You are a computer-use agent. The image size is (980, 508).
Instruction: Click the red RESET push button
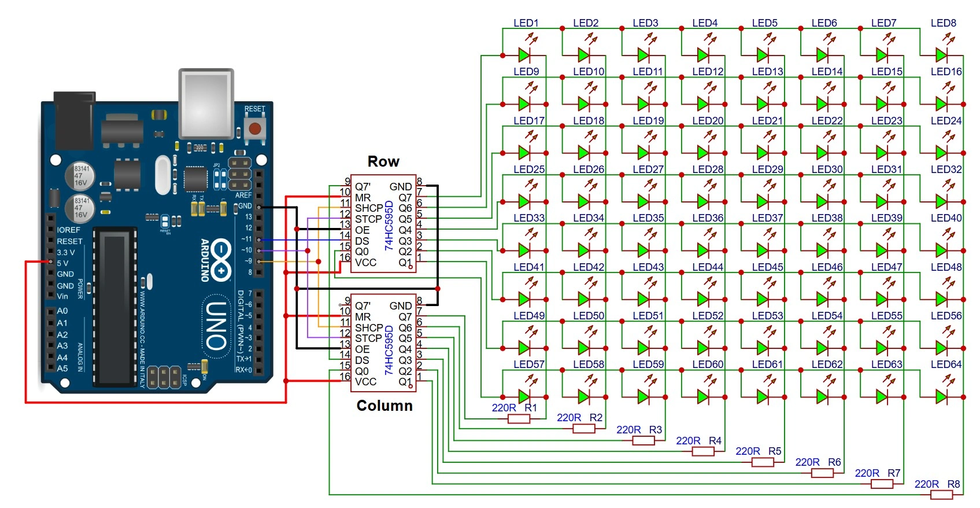(x=254, y=127)
